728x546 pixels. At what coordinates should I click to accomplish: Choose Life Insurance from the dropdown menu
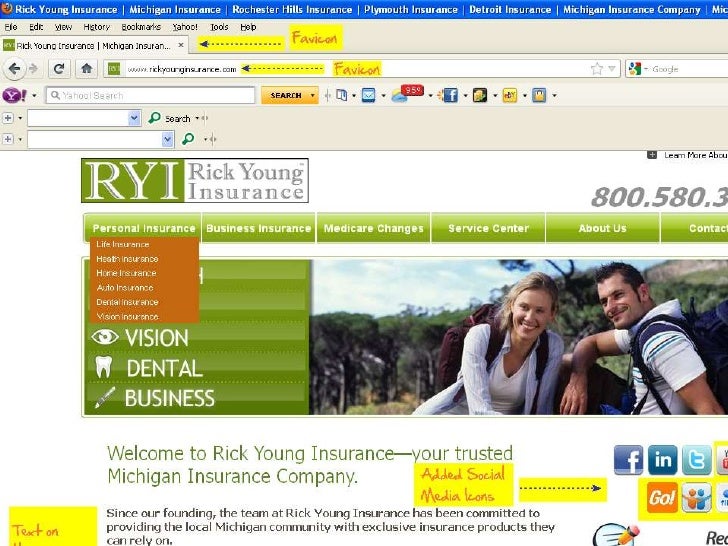[123, 244]
